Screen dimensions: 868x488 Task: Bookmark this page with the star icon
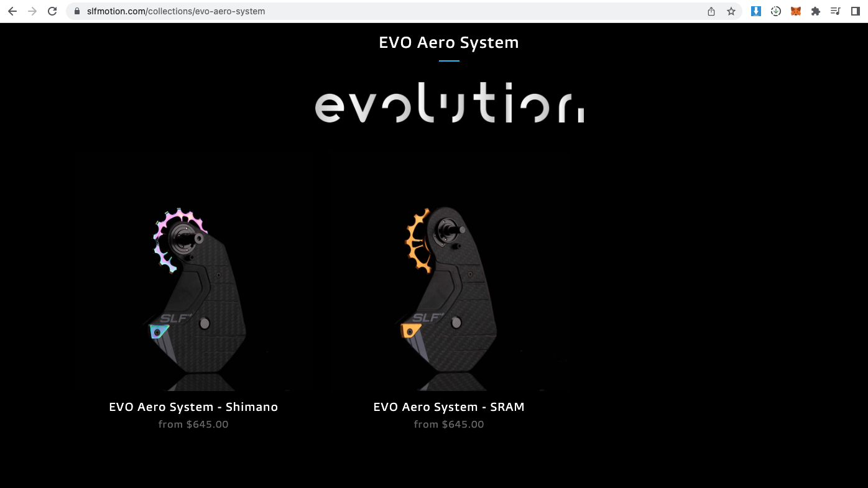tap(731, 11)
